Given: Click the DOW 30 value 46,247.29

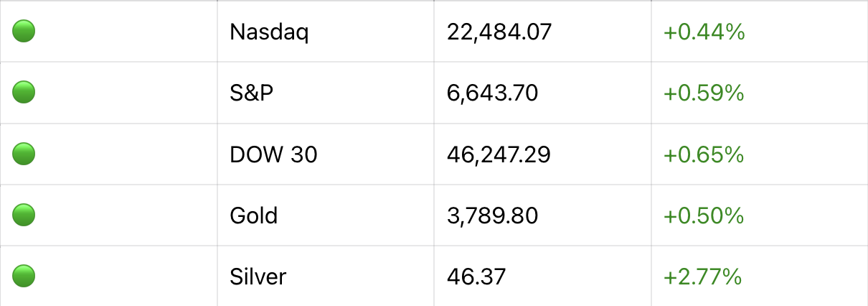Looking at the screenshot, I should [x=499, y=154].
